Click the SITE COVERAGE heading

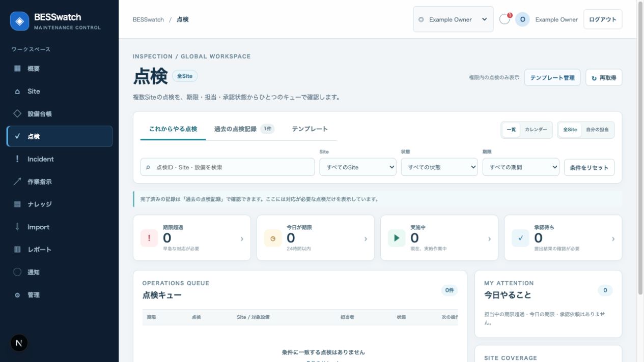[511, 358]
